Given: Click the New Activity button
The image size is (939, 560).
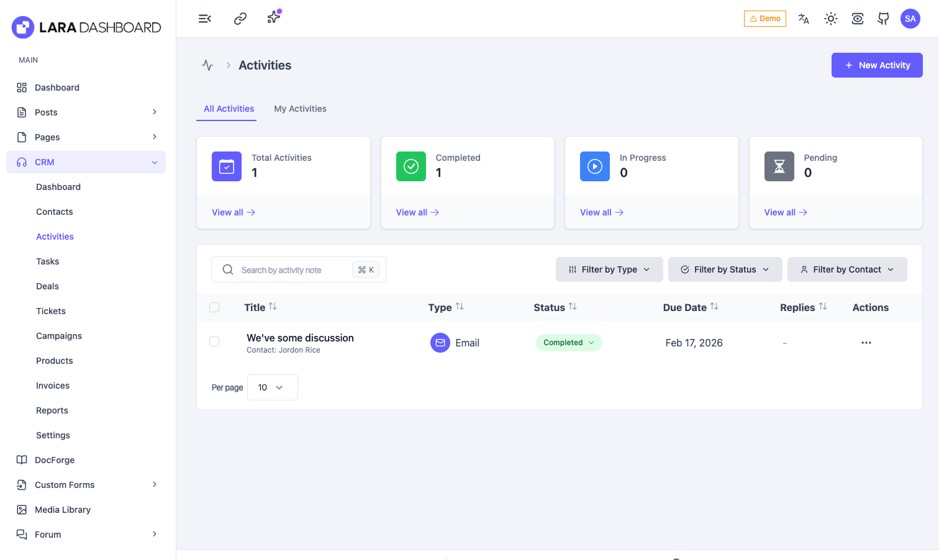Looking at the screenshot, I should (876, 65).
